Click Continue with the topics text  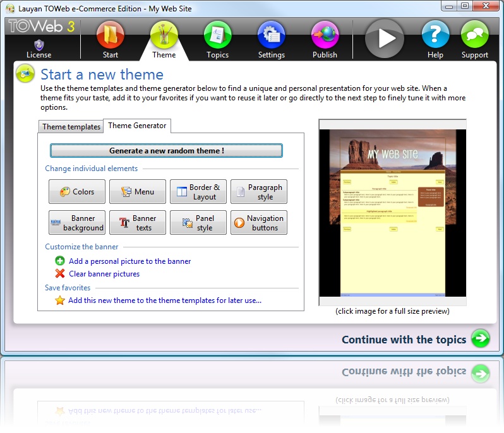pyautogui.click(x=404, y=340)
